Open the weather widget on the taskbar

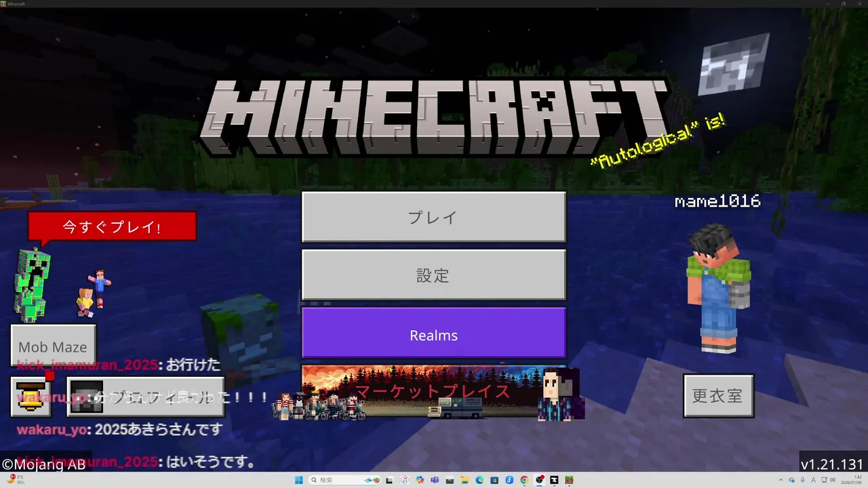[x=15, y=480]
